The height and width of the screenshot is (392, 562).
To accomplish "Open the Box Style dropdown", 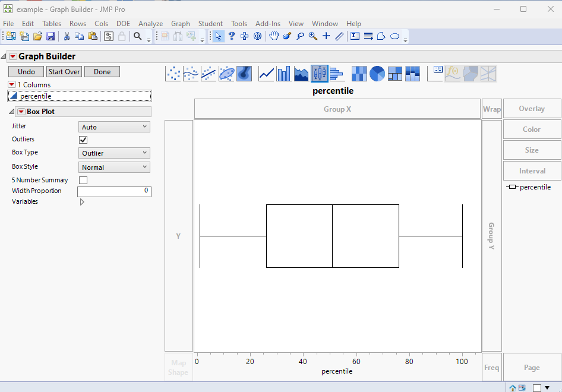I will 114,167.
